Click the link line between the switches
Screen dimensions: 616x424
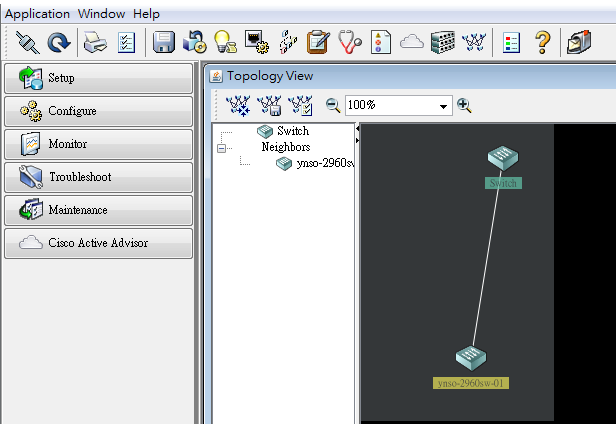coord(487,259)
